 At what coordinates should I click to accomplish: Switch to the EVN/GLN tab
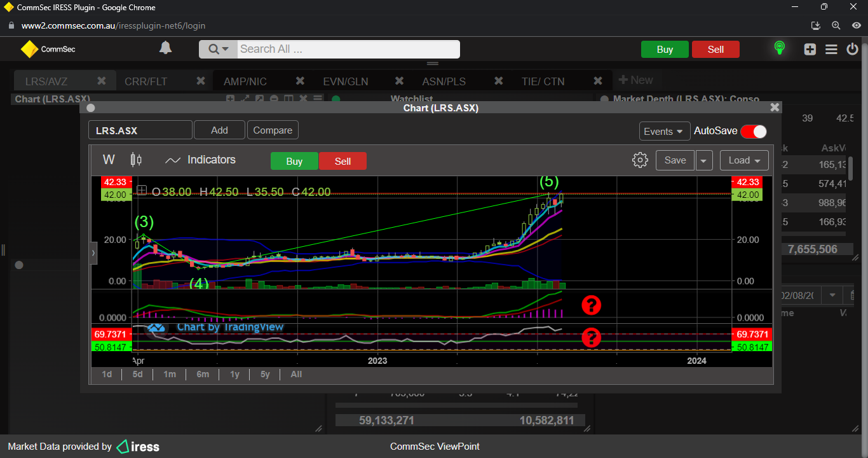pyautogui.click(x=345, y=81)
